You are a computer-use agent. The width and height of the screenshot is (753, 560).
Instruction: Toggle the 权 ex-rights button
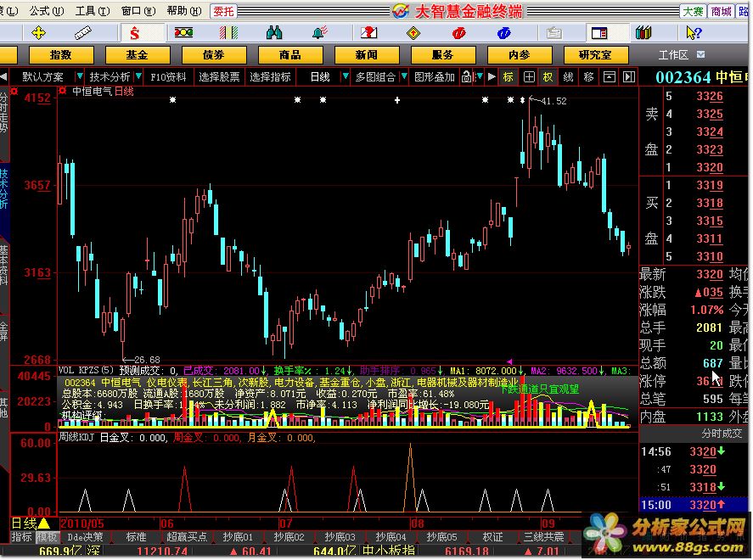click(x=548, y=76)
